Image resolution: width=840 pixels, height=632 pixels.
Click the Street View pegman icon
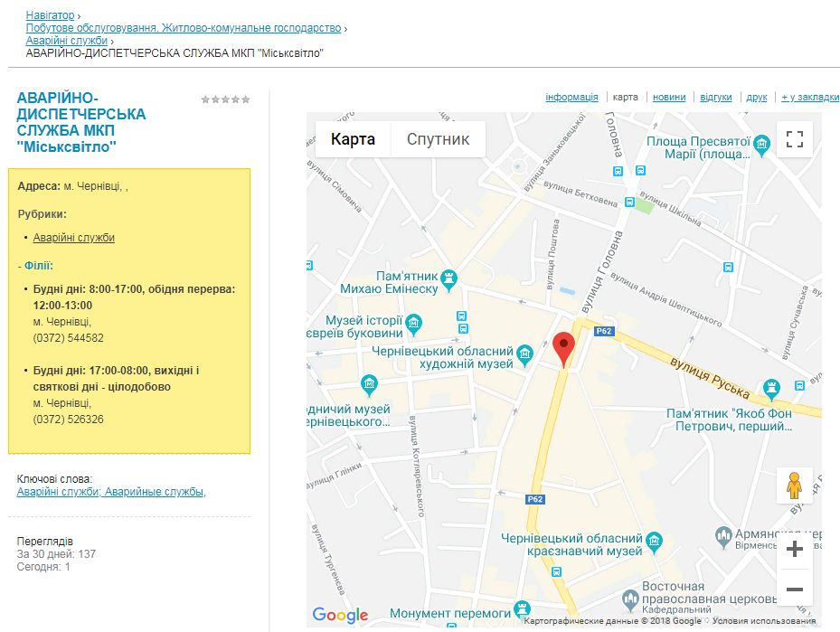coord(794,486)
